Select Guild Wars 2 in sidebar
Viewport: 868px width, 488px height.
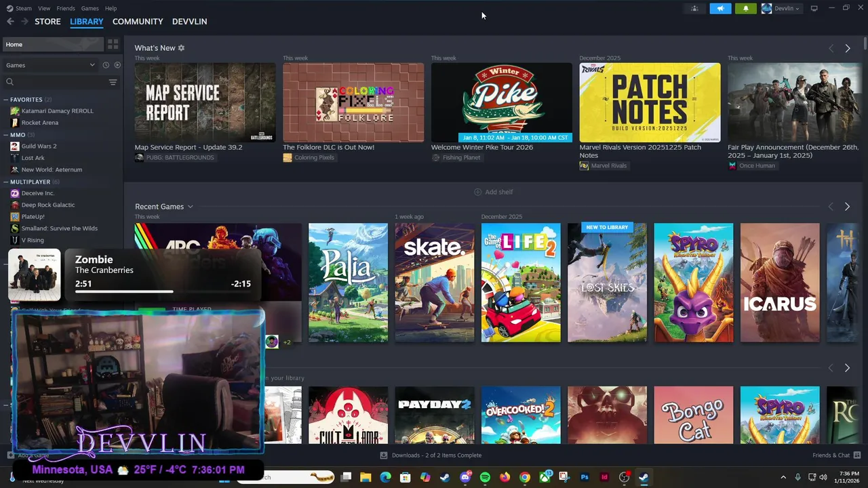[39, 146]
